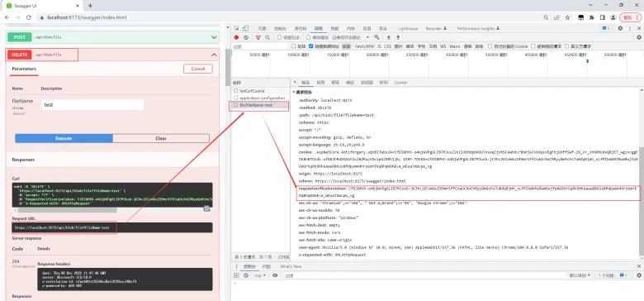644x301 pixels.
Task: Open the What's New drawer tab
Action: pyautogui.click(x=291, y=266)
